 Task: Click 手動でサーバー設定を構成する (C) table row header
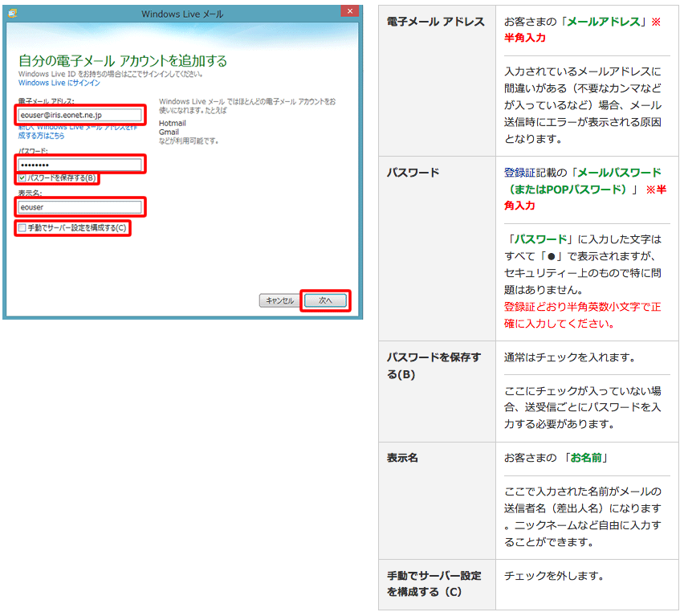tap(434, 584)
